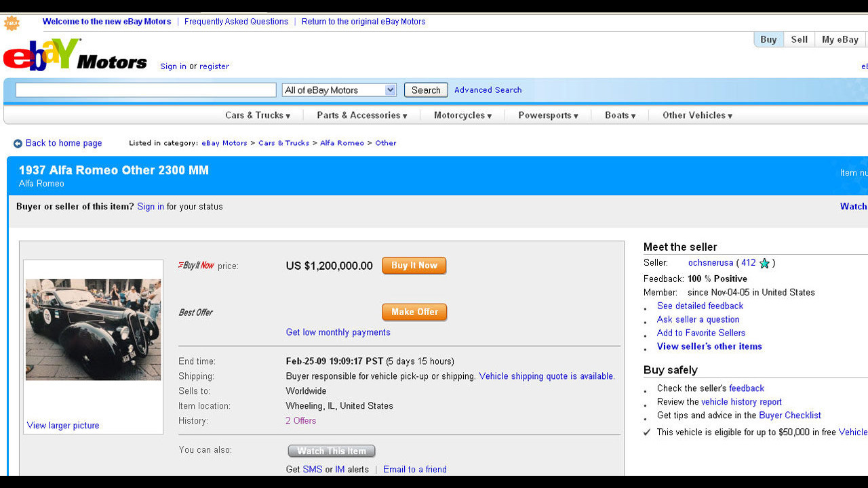Open seller ochsnerusa profile link
The image size is (868, 488).
[x=711, y=263]
